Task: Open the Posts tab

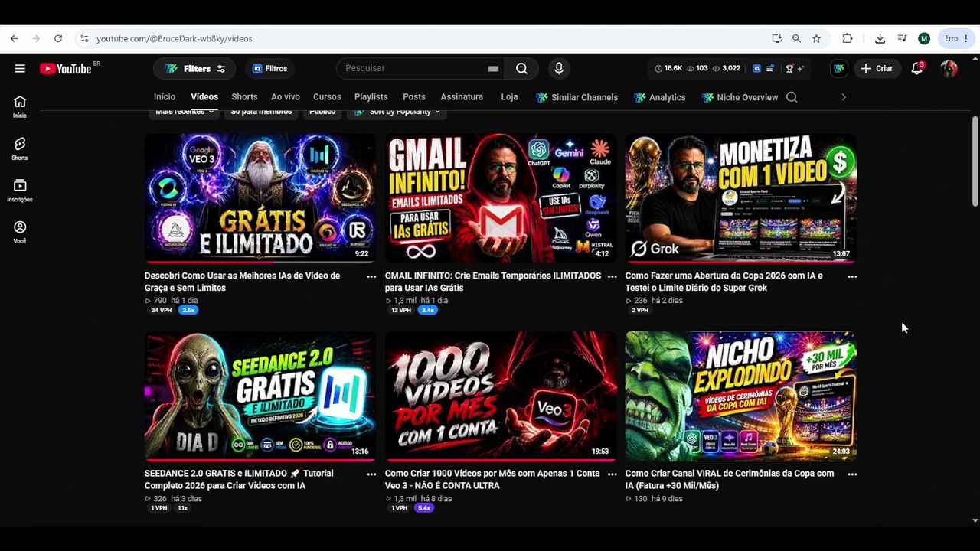Action: click(x=414, y=97)
